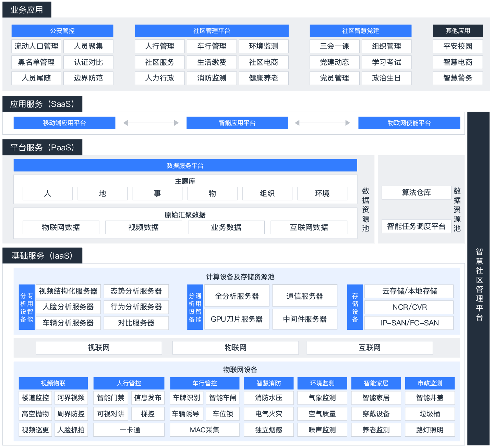Select the 人 box in 主题库
494x448 pixels.
pos(48,194)
